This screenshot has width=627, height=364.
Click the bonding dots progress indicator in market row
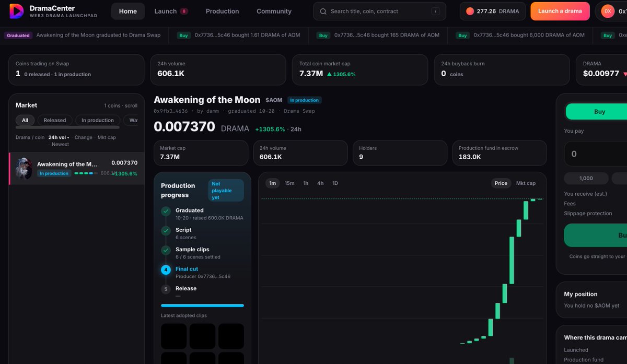(86, 173)
